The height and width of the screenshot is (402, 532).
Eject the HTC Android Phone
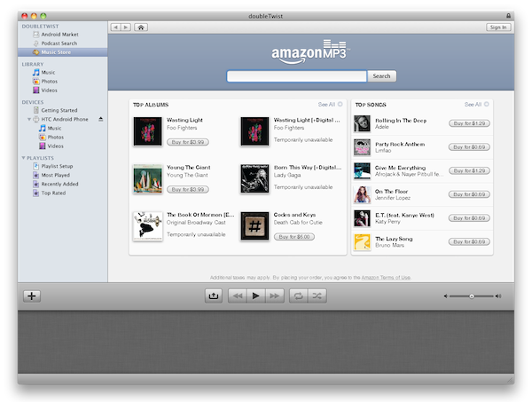click(101, 119)
